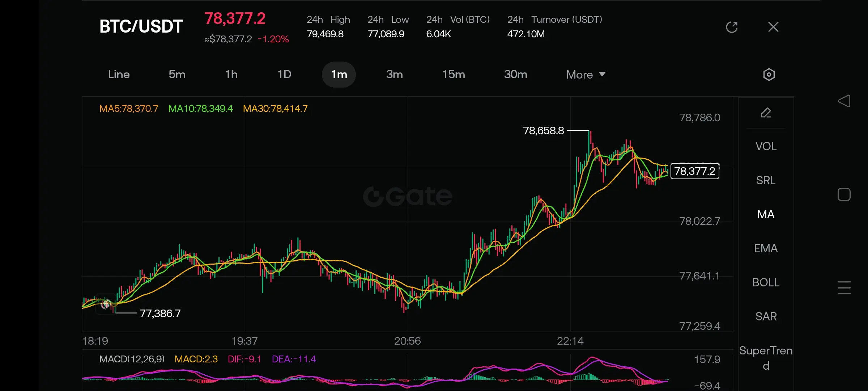This screenshot has width=868, height=391.
Task: Toggle the VOL indicator
Action: tap(766, 146)
